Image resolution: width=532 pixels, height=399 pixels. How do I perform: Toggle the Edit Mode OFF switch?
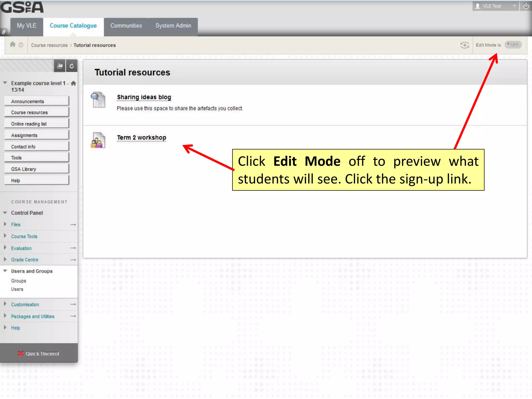pyautogui.click(x=513, y=45)
